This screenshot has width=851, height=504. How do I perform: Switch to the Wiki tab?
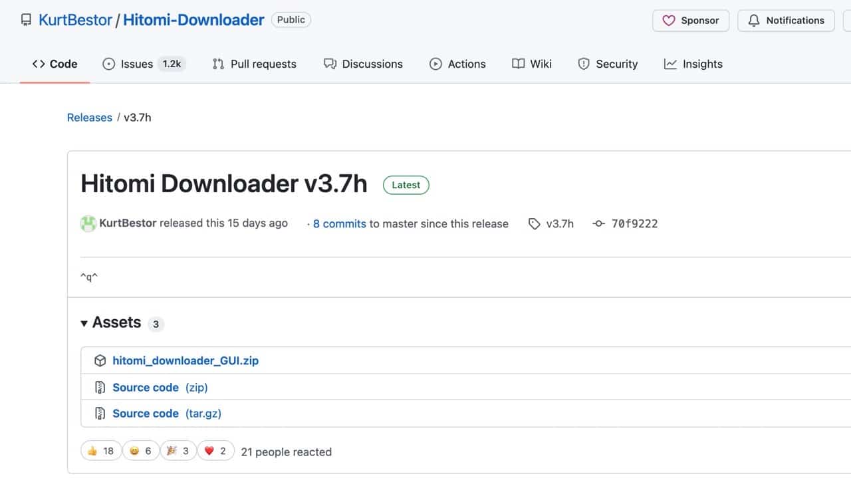click(532, 64)
